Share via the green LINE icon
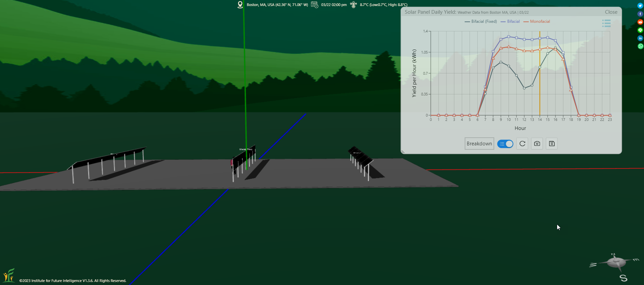Screen dimensions: 644x285 pos(640,30)
